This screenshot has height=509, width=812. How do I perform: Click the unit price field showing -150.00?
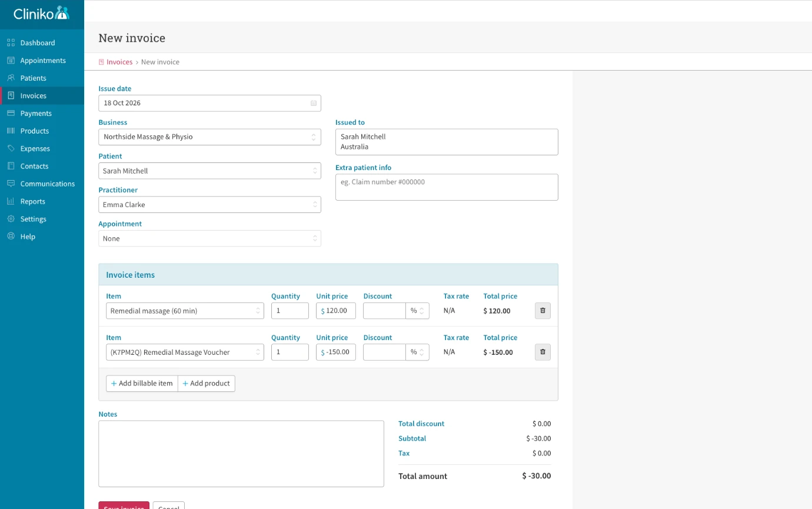pyautogui.click(x=336, y=352)
